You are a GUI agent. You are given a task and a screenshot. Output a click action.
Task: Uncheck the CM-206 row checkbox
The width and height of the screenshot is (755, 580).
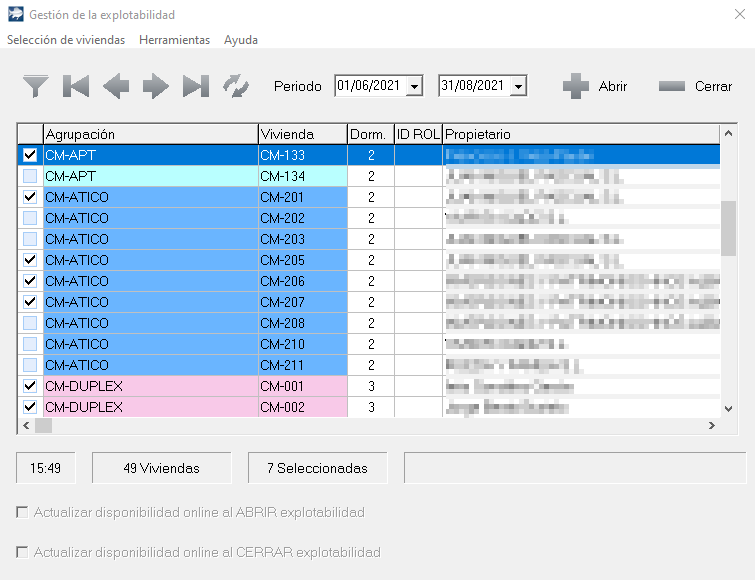pyautogui.click(x=30, y=281)
